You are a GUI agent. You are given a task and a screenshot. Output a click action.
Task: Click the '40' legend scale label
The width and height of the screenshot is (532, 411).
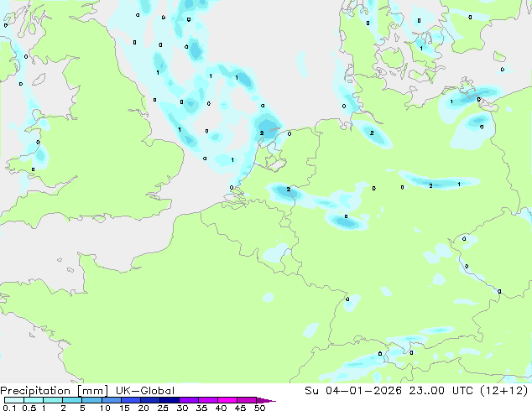[221, 408]
